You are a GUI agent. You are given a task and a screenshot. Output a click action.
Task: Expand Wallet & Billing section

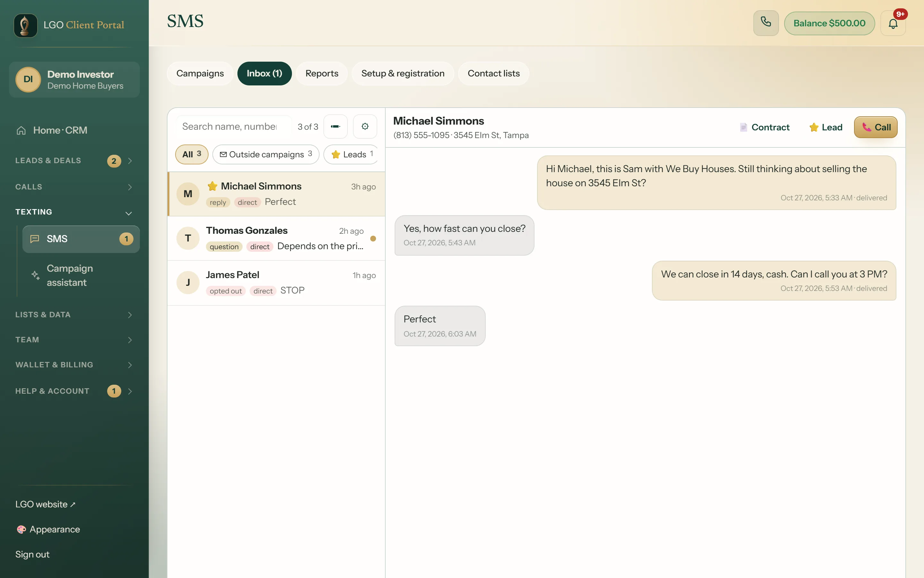[130, 365]
